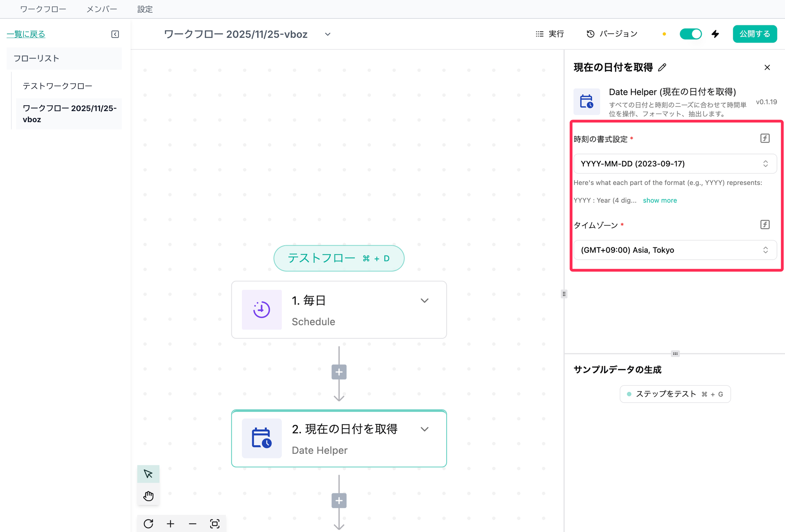Select the arrow pointer tool

pos(148,474)
